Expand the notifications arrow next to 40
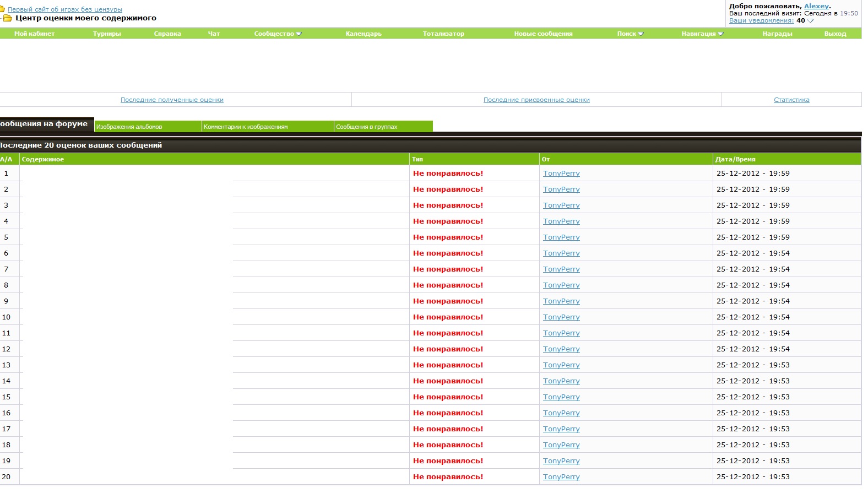868x493 pixels. coord(810,21)
